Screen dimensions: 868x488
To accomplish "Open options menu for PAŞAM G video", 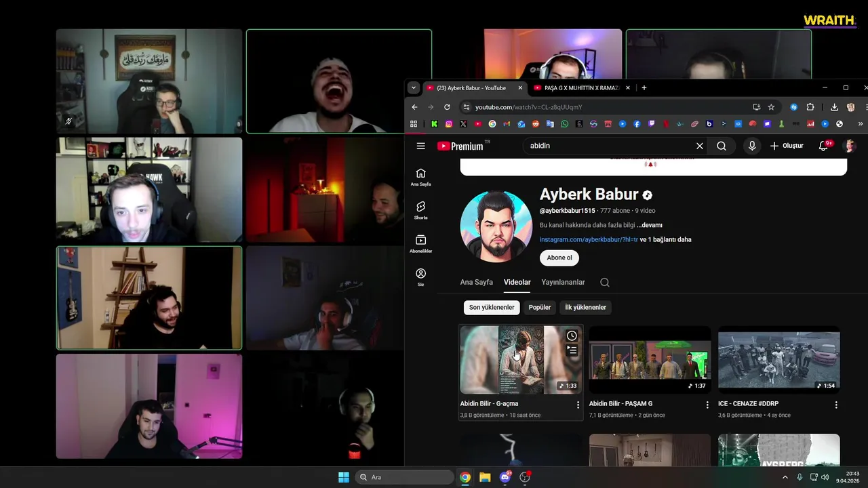I will click(707, 405).
